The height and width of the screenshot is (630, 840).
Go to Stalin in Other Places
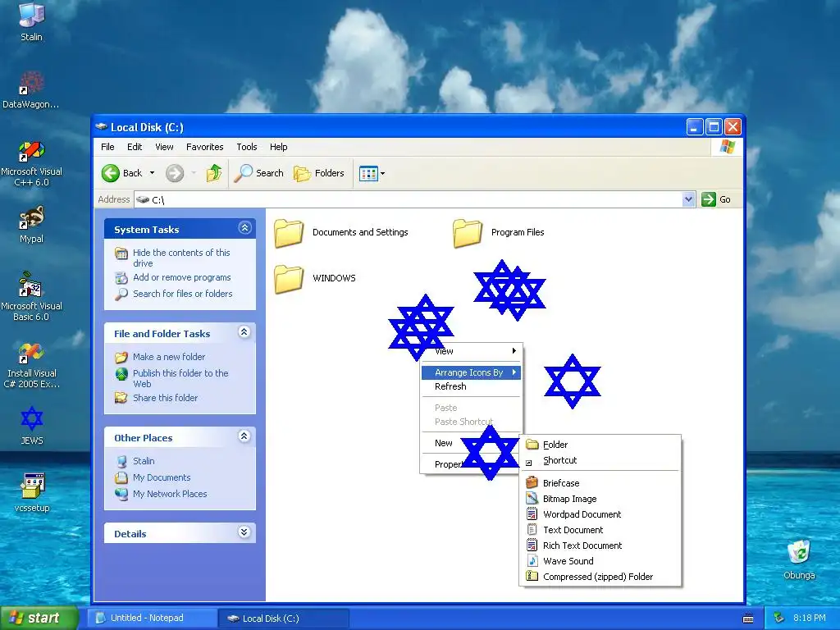tap(144, 461)
